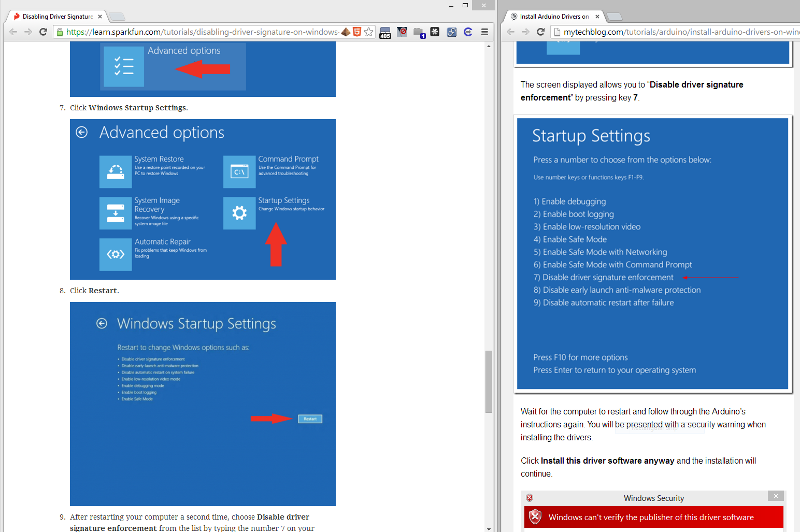Click the scroll-up arrow of the left page

pos(489,46)
